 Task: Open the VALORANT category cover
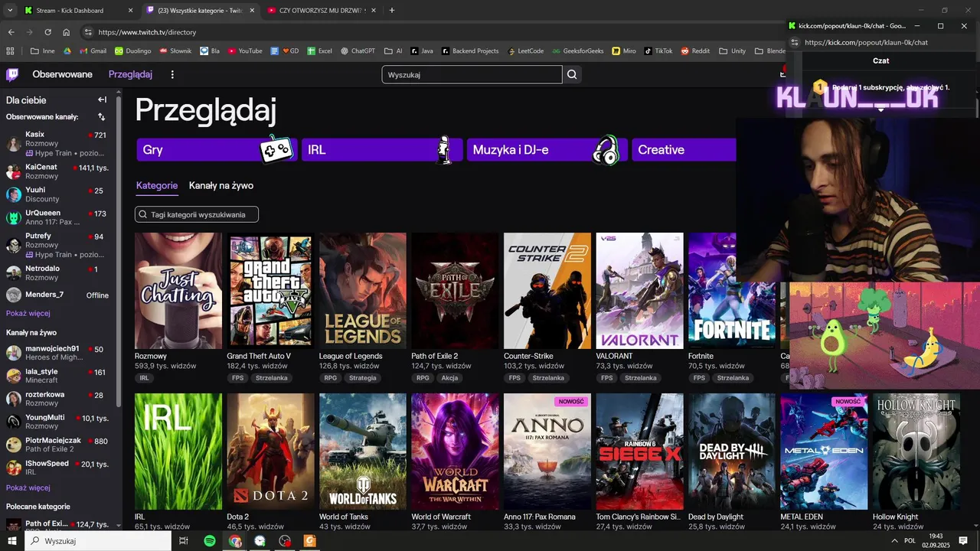point(639,291)
